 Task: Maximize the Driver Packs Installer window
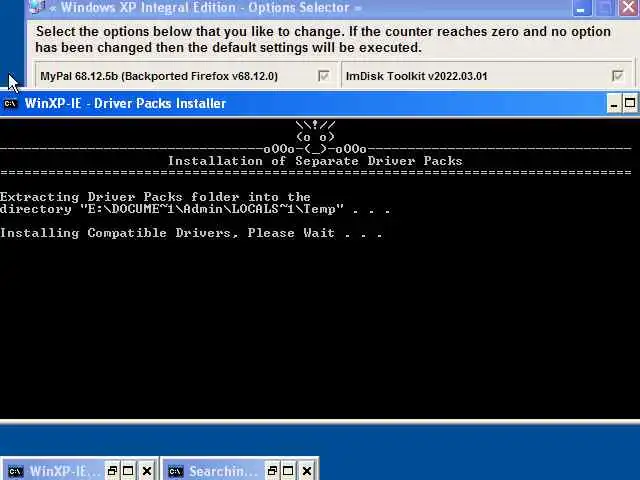[630, 104]
